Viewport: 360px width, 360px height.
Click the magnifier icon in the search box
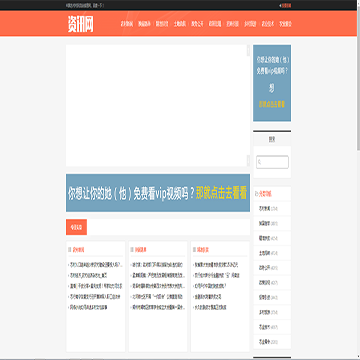(x=259, y=162)
